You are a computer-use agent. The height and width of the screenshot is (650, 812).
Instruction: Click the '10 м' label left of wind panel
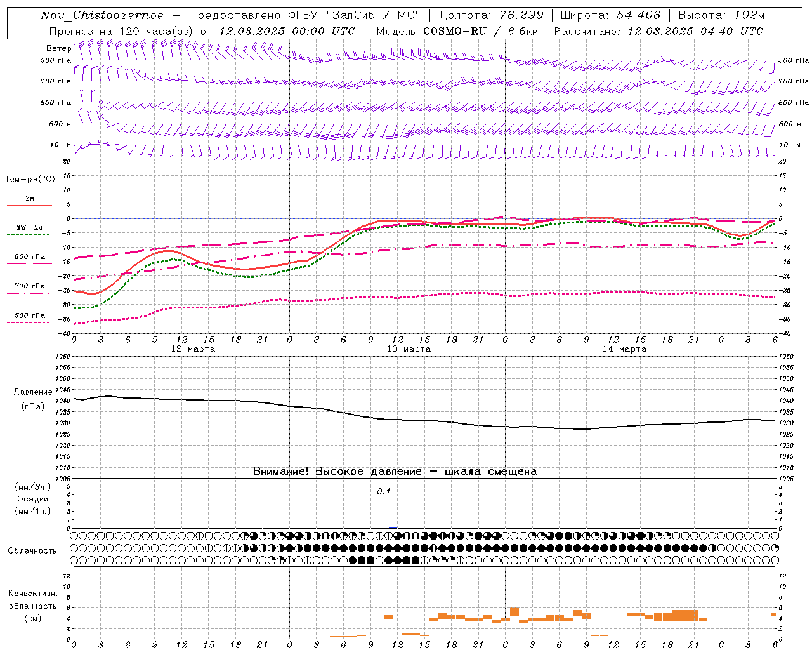coord(60,145)
